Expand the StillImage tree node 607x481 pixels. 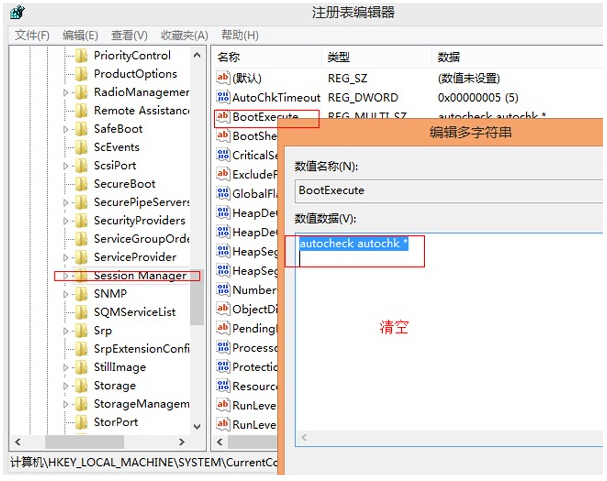(x=65, y=368)
